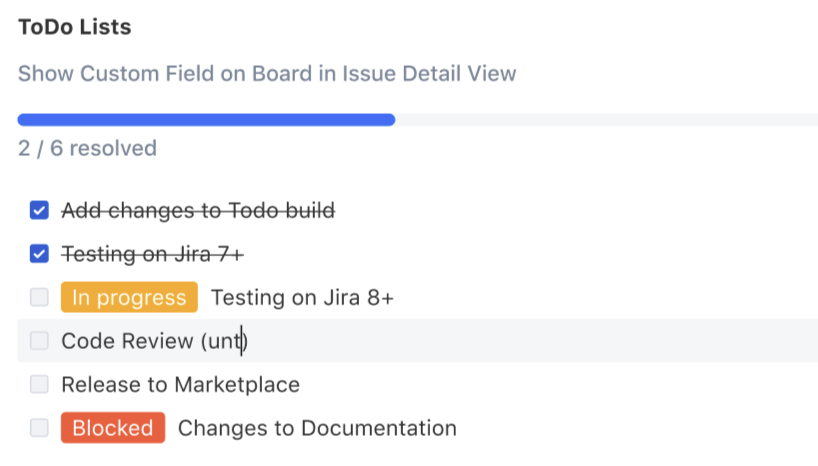818x466 pixels.
Task: Click the '2 / 6 resolved' counter text
Action: point(87,149)
